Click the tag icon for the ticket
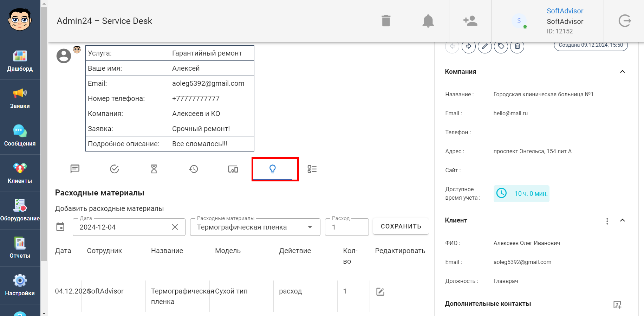Image resolution: width=644 pixels, height=316 pixels. tap(501, 46)
